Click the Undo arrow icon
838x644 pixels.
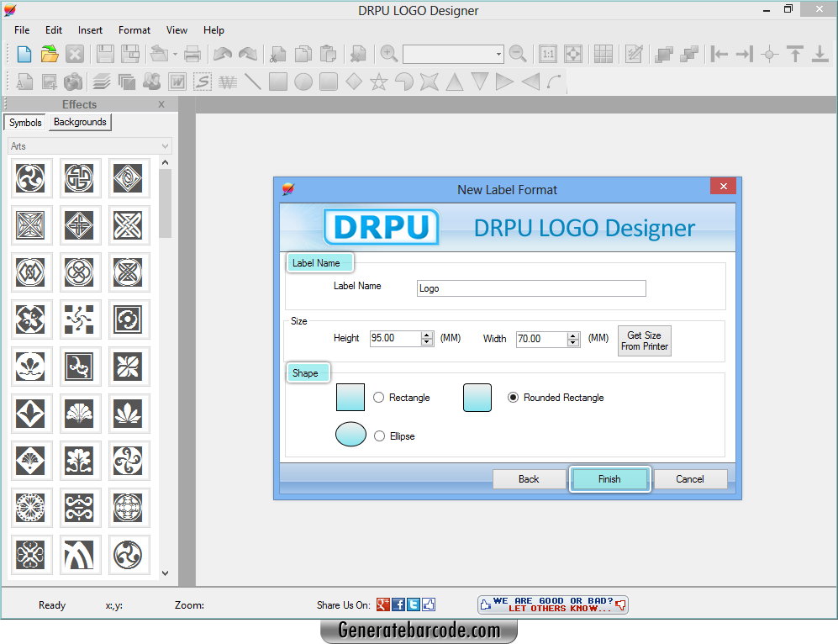223,54
